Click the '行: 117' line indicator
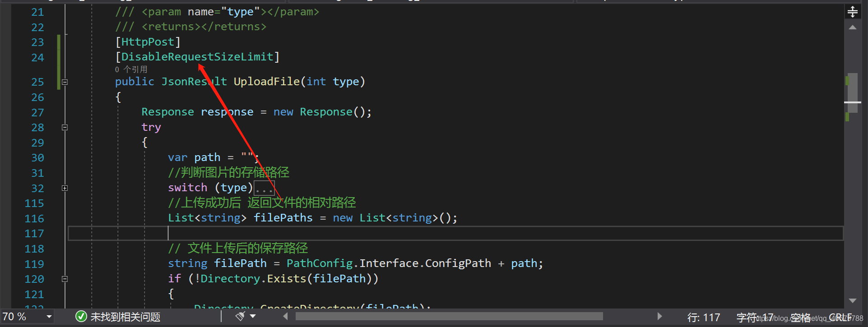Image resolution: width=868 pixels, height=327 pixels. point(704,318)
